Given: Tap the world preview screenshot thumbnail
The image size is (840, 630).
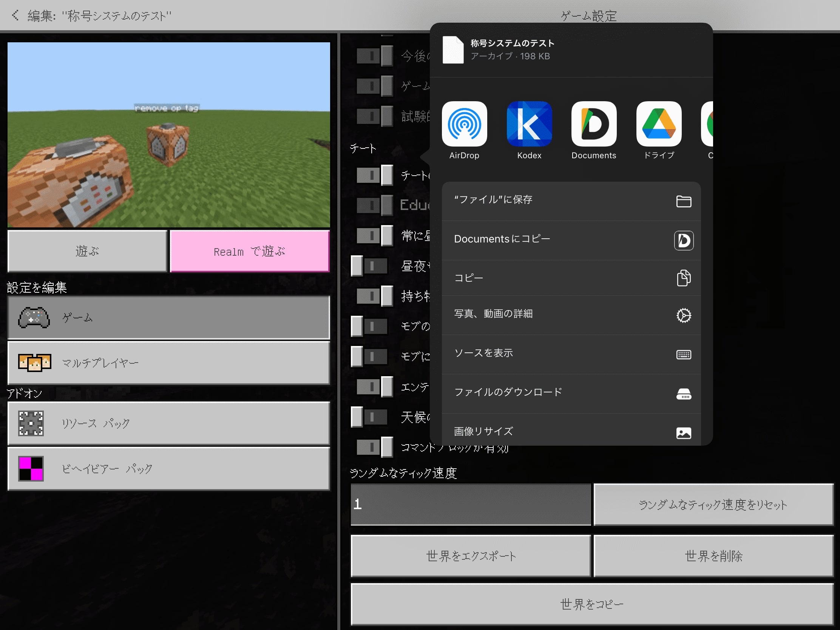Looking at the screenshot, I should 168,135.
